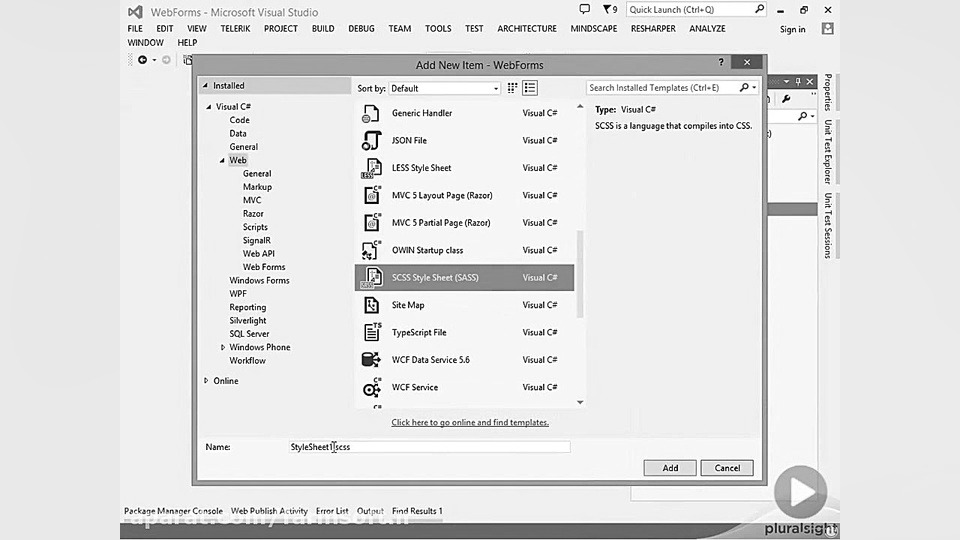Open the notifications flag icon
The height and width of the screenshot is (540, 960).
pos(609,9)
